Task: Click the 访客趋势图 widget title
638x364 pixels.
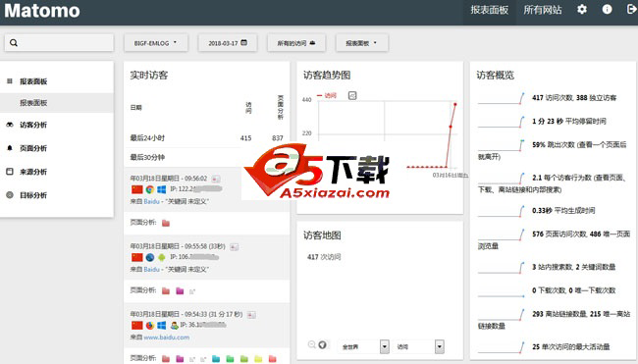Action: pos(327,76)
